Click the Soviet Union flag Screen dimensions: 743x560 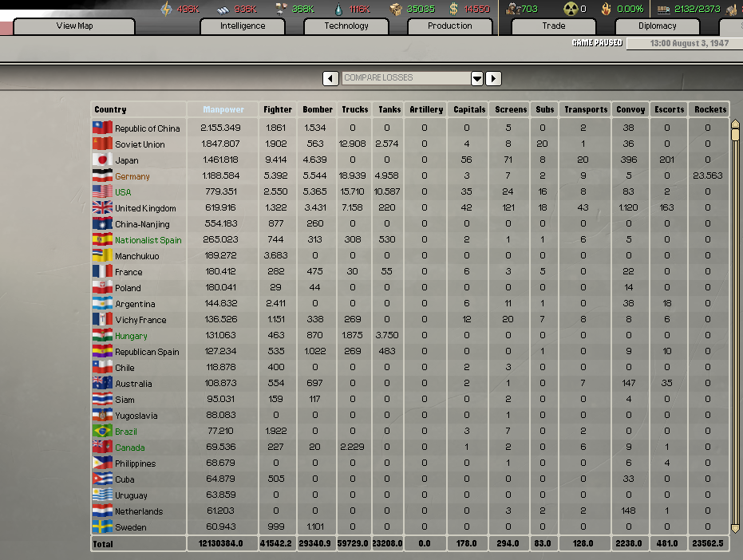(102, 144)
